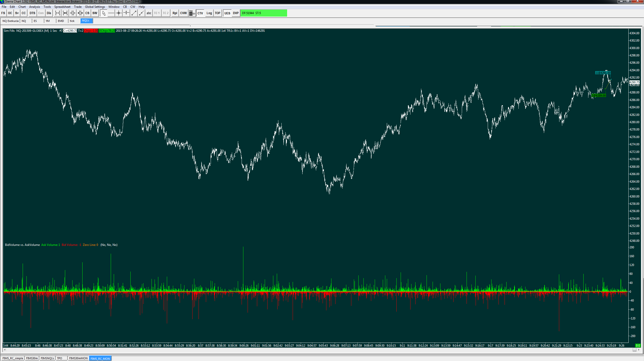Image resolution: width=644 pixels, height=361 pixels.
Task: Open the Global Settings menu
Action: (x=95, y=7)
